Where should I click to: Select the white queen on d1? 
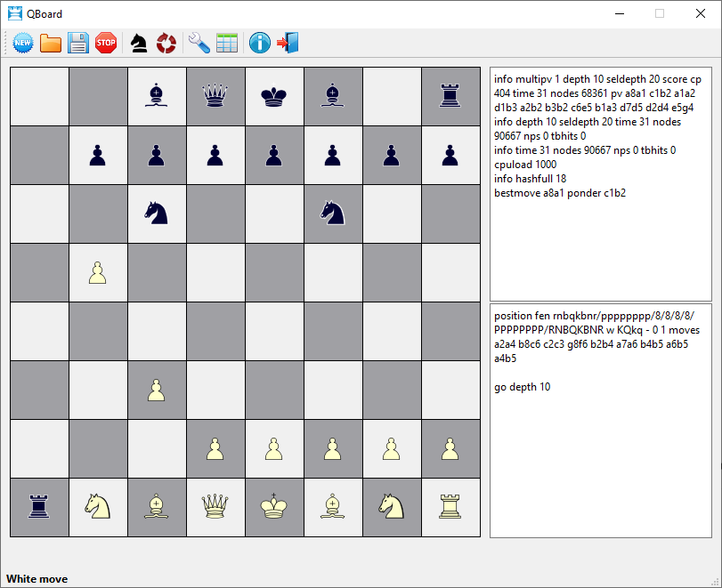(215, 506)
